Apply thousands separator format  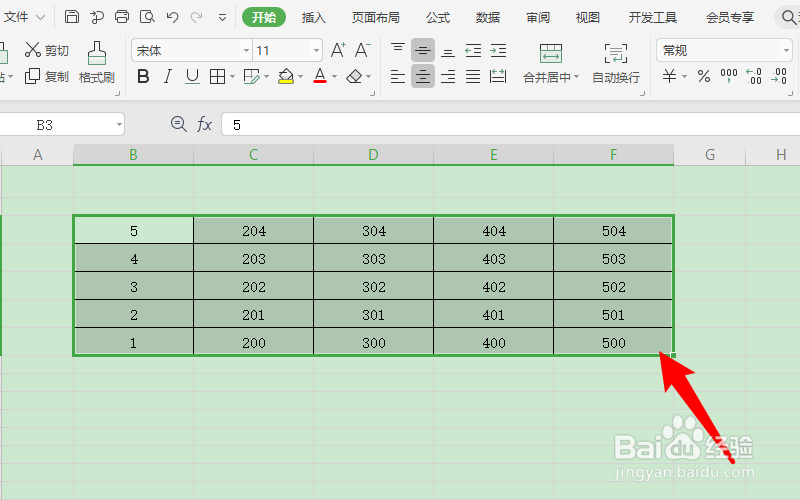729,77
